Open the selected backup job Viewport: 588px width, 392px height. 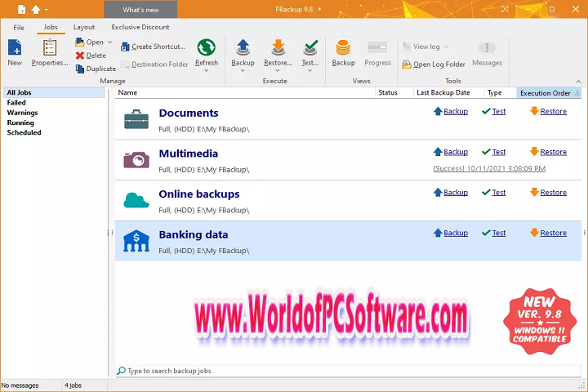tap(90, 42)
